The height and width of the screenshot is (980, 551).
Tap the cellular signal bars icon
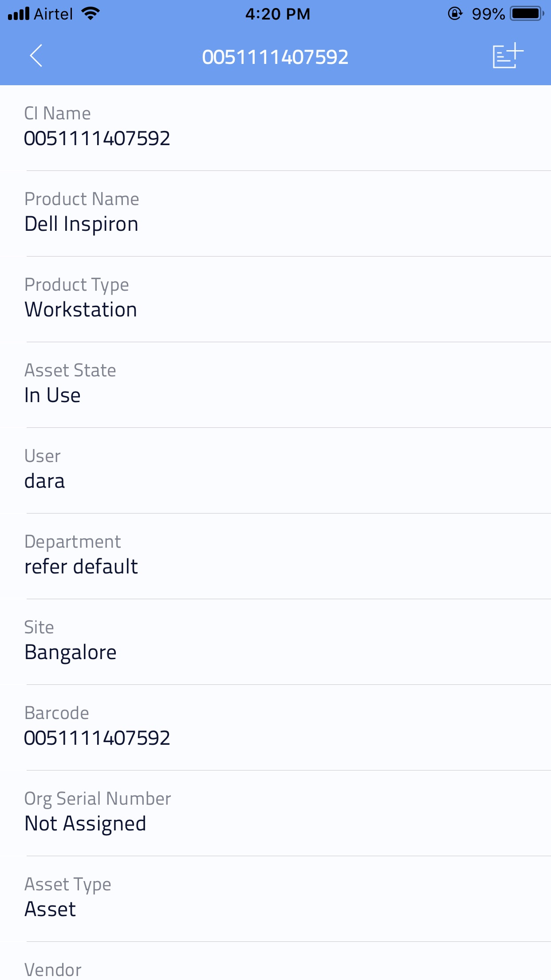tap(19, 14)
